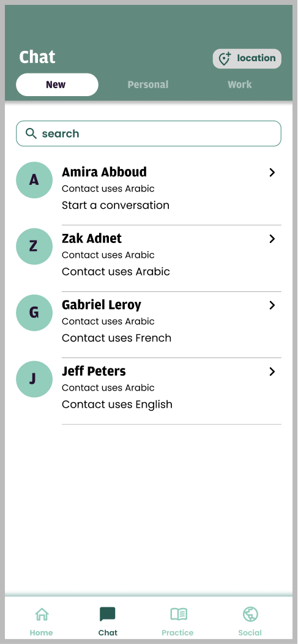Image resolution: width=298 pixels, height=644 pixels.
Task: Open Gabriel Leroy contact name
Action: click(102, 305)
